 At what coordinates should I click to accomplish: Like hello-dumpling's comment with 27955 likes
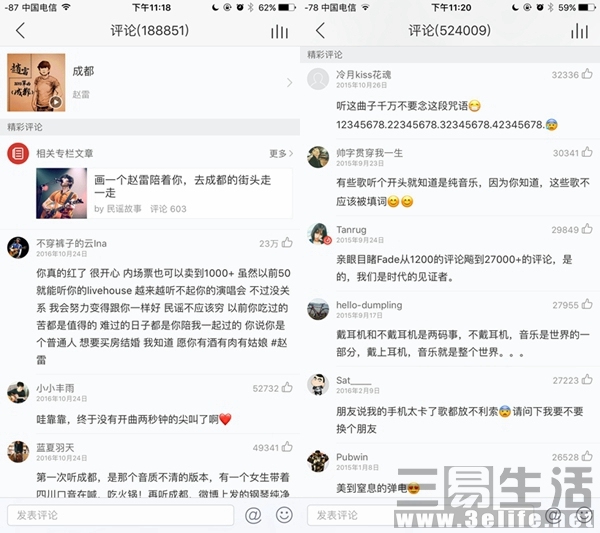click(x=587, y=304)
